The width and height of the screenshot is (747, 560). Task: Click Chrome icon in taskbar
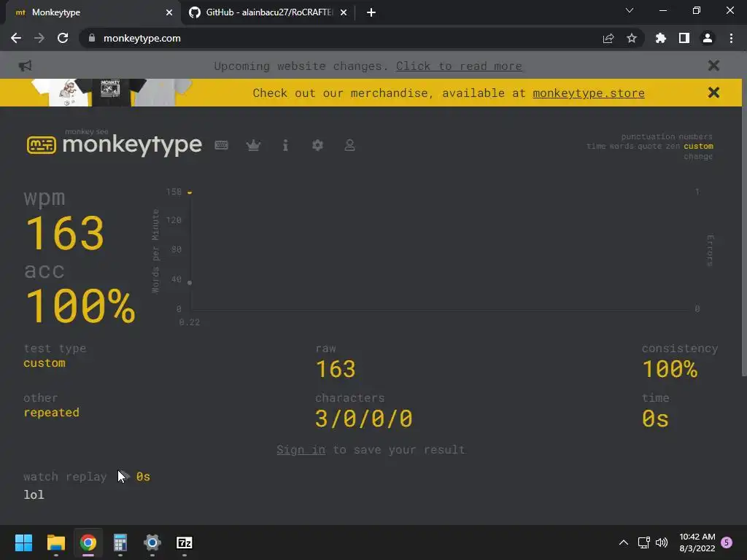[88, 542]
